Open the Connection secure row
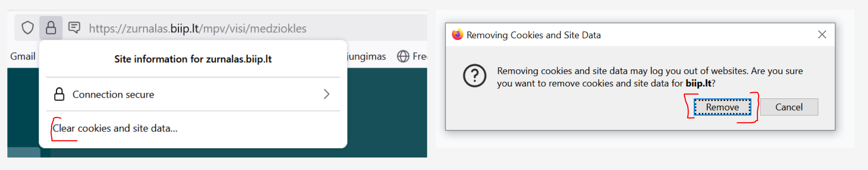 (x=193, y=94)
